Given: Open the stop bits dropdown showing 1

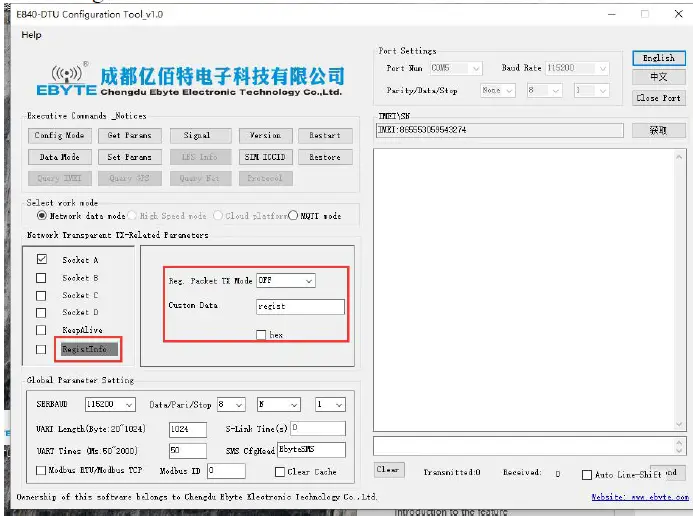Looking at the screenshot, I should pos(330,404).
